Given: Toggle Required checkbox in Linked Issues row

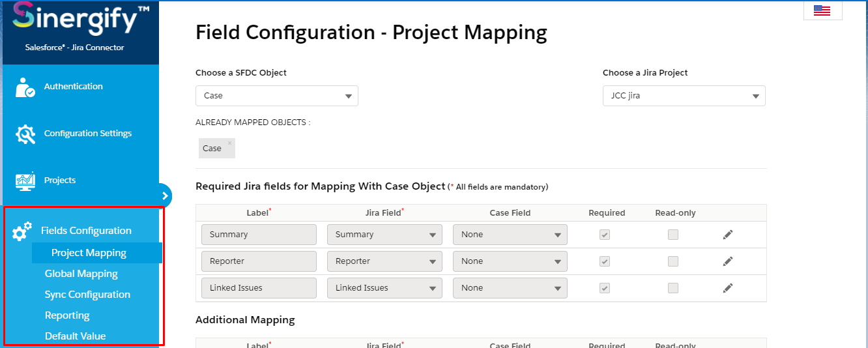Looking at the screenshot, I should [x=605, y=288].
